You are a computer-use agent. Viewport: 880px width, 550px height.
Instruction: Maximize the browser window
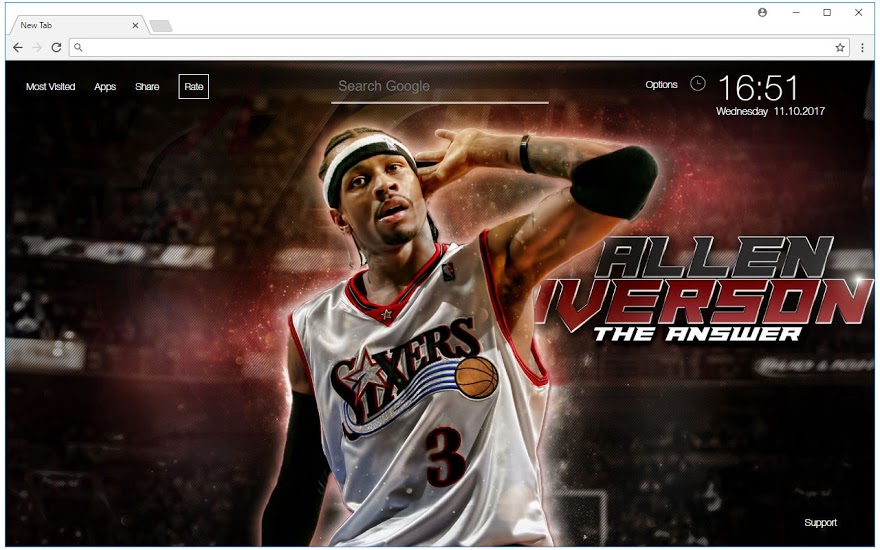click(x=827, y=13)
